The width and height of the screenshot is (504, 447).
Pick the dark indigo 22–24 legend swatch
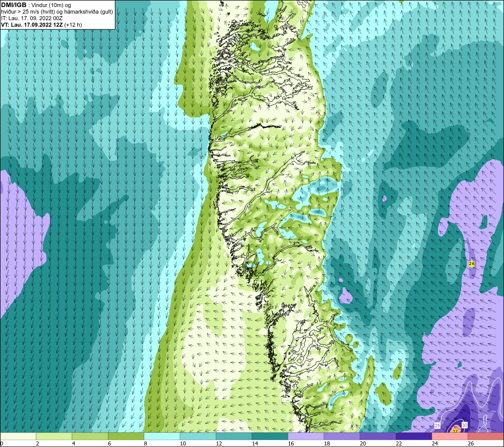point(414,436)
